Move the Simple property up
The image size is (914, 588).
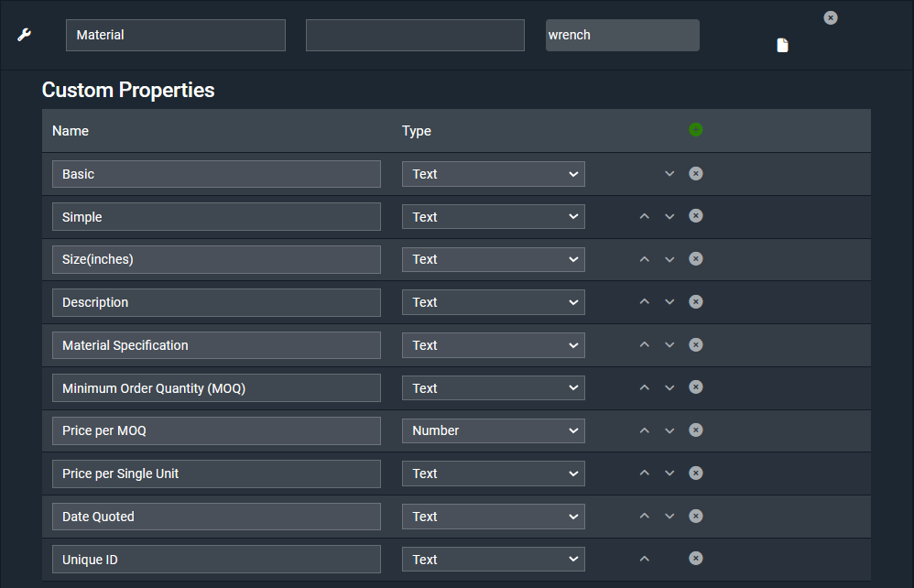click(644, 217)
